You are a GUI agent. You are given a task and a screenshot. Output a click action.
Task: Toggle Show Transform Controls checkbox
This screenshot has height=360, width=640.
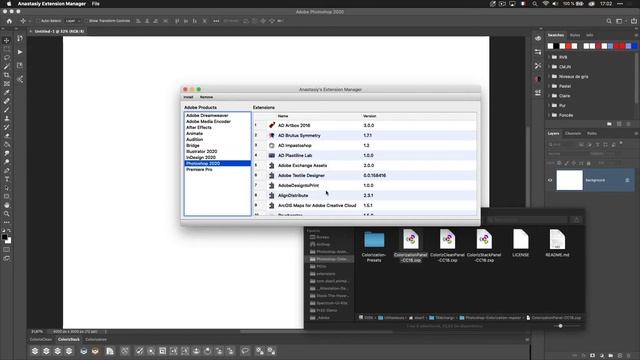[x=86, y=21]
